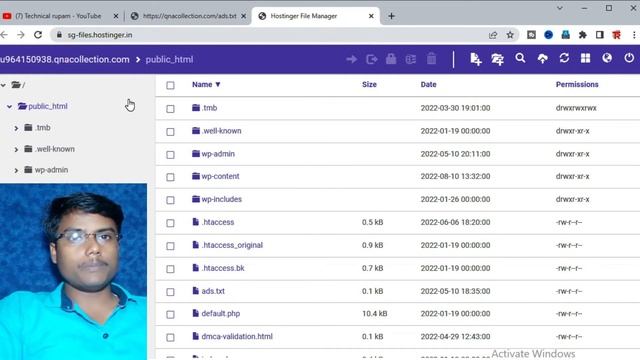Screen dimensions: 640x360
Task: Check the box for wp-includes folder
Action: click(170, 200)
